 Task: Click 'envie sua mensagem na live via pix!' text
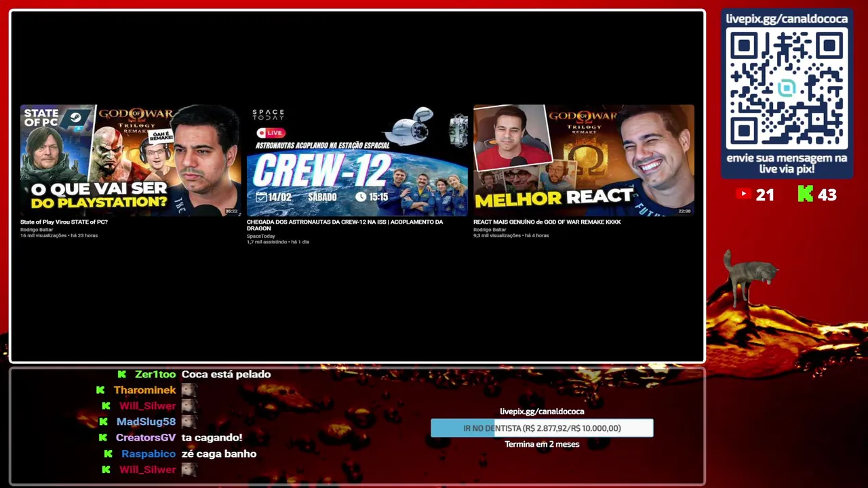pos(787,163)
